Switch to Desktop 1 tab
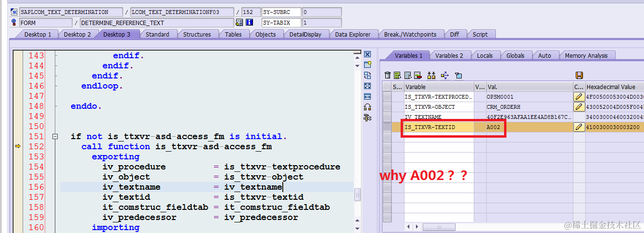644x233 pixels. (38, 34)
